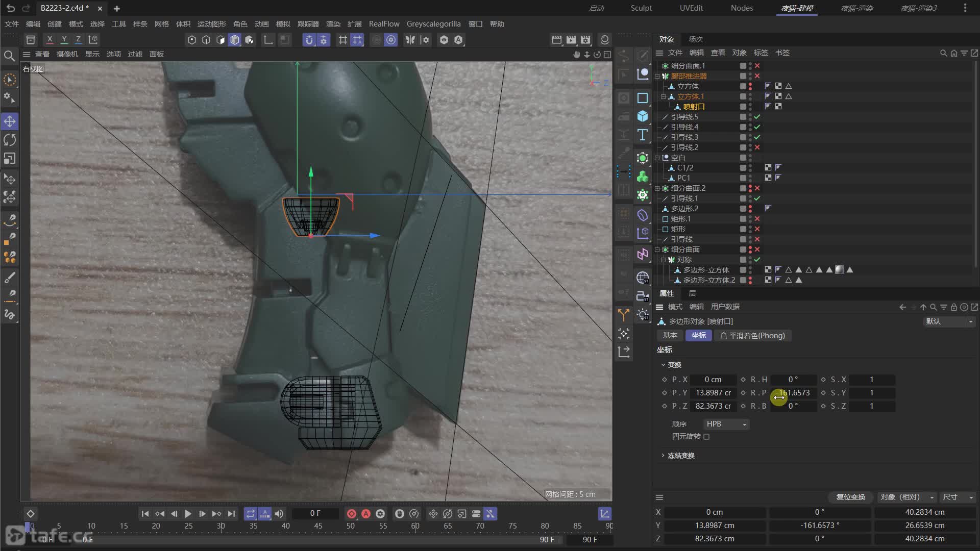
Task: Click the 复位变换 button
Action: click(x=850, y=497)
